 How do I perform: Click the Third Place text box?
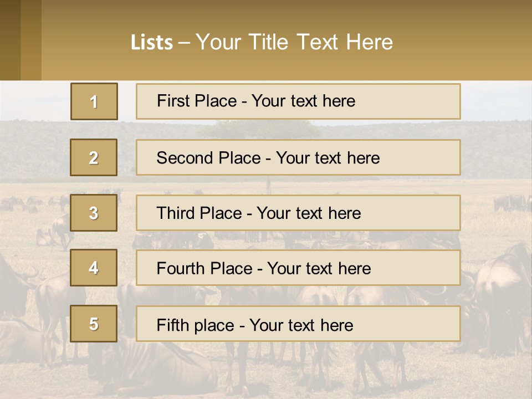tap(298, 213)
